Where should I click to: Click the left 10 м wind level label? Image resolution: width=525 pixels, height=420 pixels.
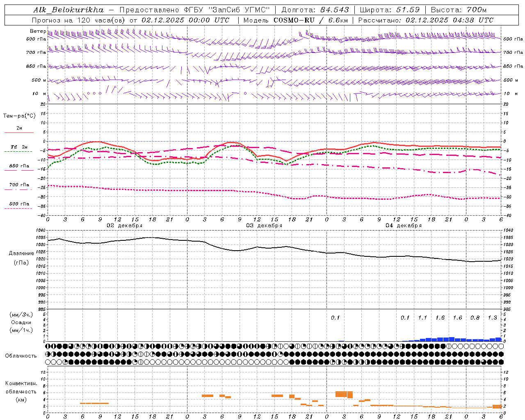(39, 94)
